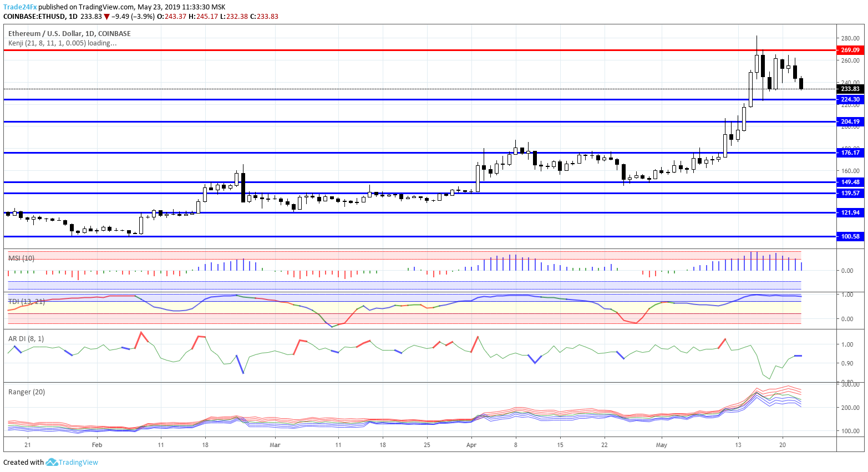Screen dimensions: 868x472
Task: Click the Ethereum / U.S. Dollar chart title
Action: click(69, 33)
